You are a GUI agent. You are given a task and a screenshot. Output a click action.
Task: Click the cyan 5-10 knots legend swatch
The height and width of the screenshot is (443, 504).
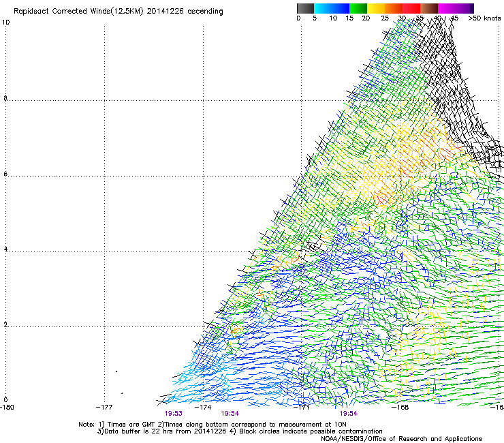pos(323,8)
